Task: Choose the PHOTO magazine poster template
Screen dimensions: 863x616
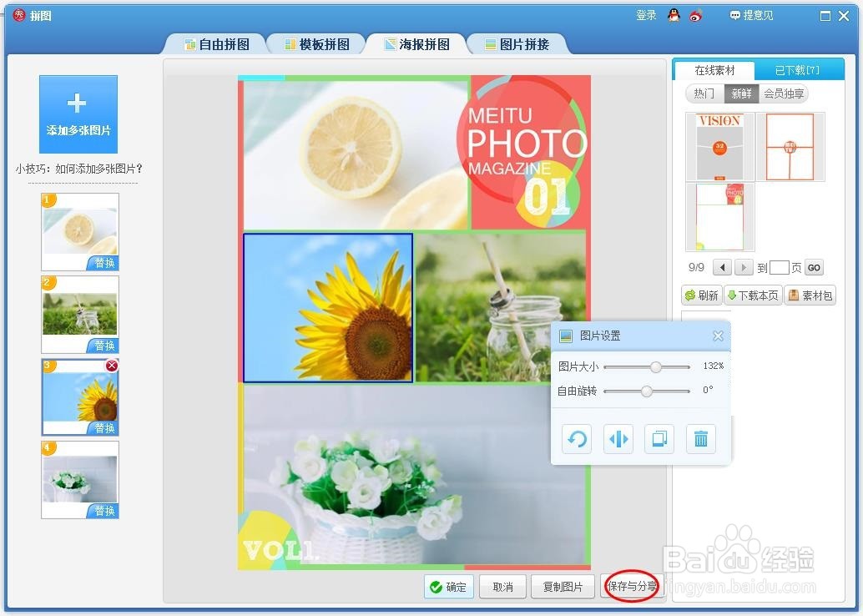Action: 719,217
